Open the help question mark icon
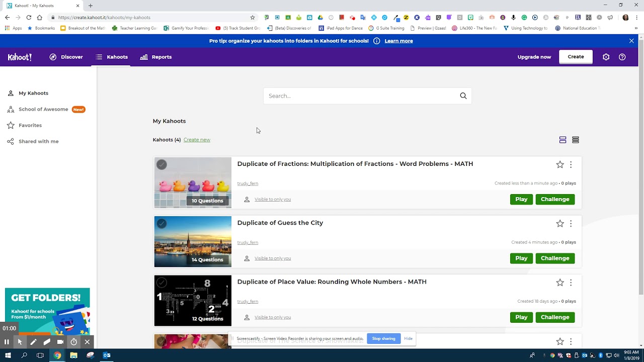The height and width of the screenshot is (362, 644). [622, 57]
